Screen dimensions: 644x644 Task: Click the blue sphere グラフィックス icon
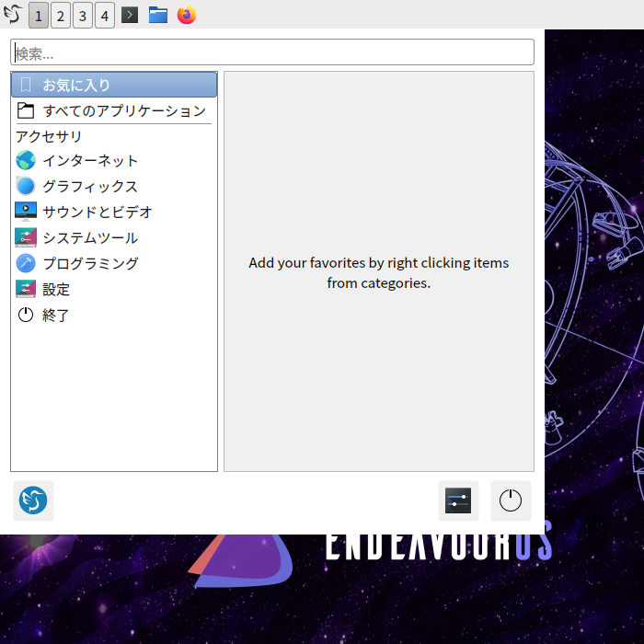coord(26,186)
